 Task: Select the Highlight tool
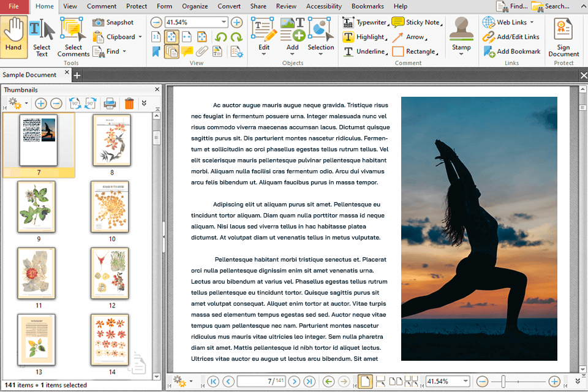(x=365, y=37)
